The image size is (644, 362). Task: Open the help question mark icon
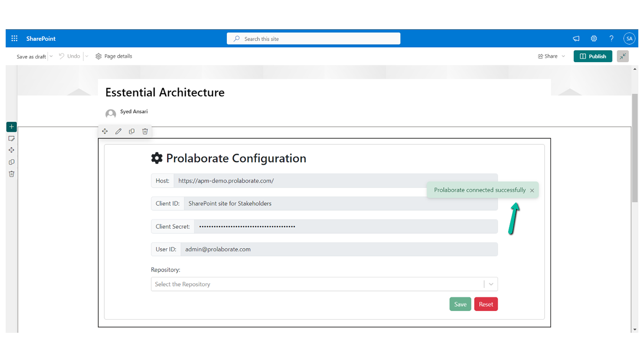click(611, 39)
